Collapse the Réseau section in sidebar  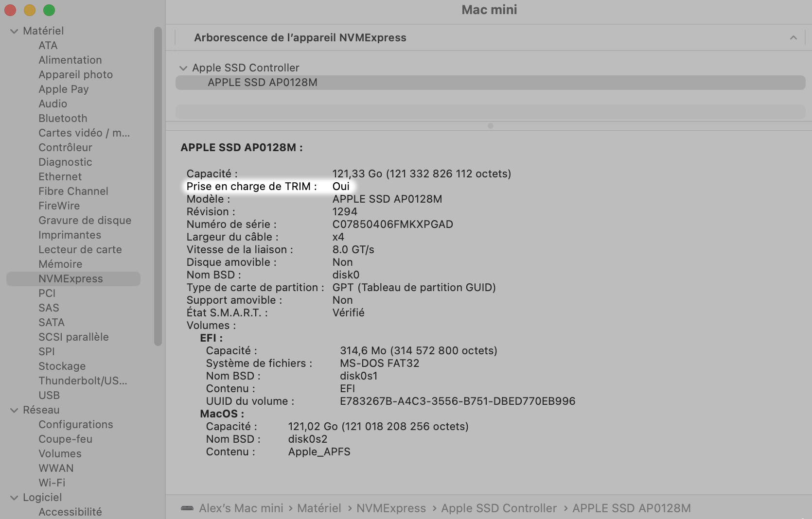(x=14, y=410)
